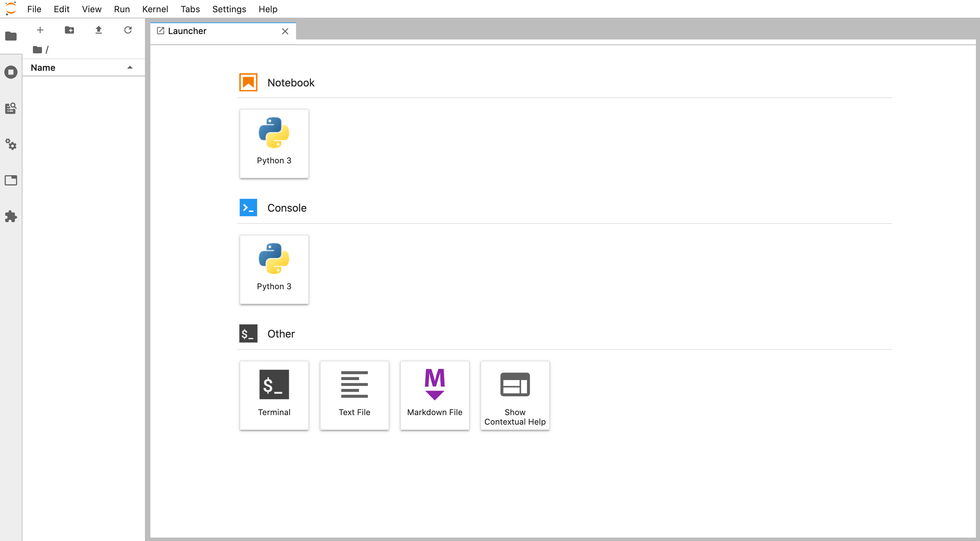This screenshot has width=980, height=541.
Task: Start a Python 3 console
Action: click(274, 269)
